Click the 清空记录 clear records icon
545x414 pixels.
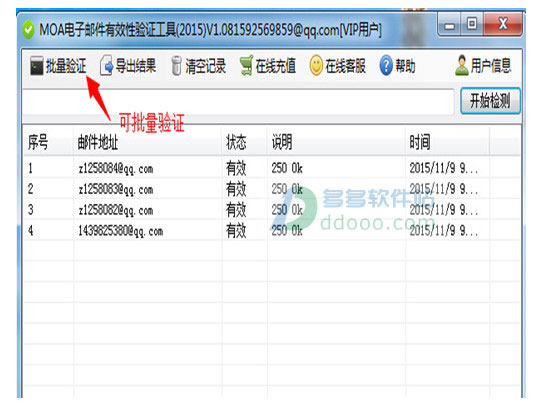coord(177,65)
